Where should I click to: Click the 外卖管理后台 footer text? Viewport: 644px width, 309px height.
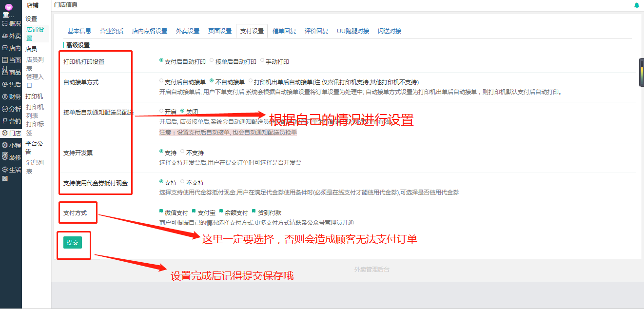tap(372, 269)
